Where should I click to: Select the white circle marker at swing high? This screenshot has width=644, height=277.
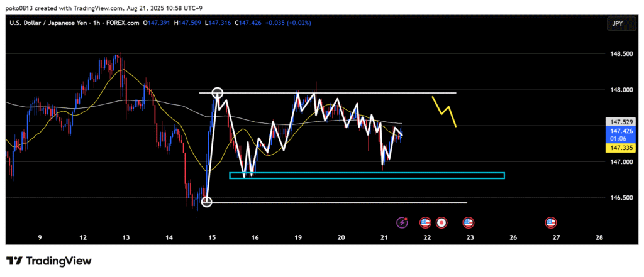point(218,93)
